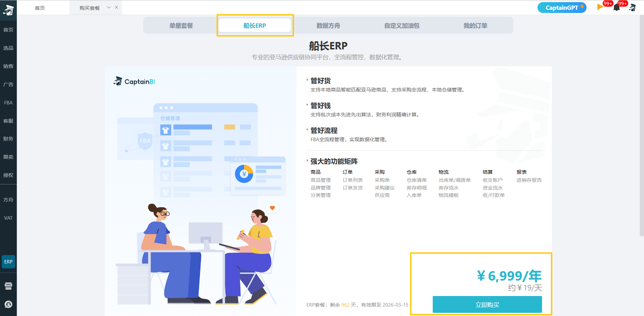Click the 962 remaining days value

pyautogui.click(x=345, y=305)
